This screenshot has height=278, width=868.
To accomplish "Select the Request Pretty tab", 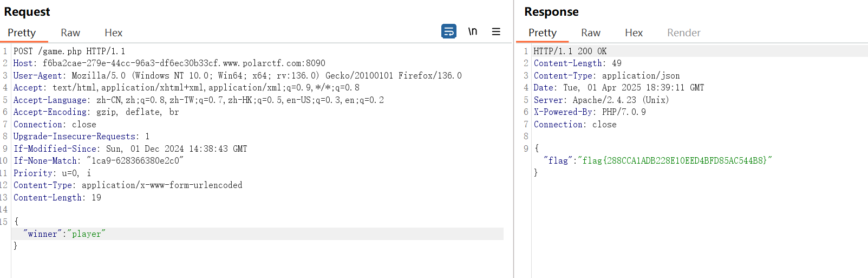I will click(22, 33).
